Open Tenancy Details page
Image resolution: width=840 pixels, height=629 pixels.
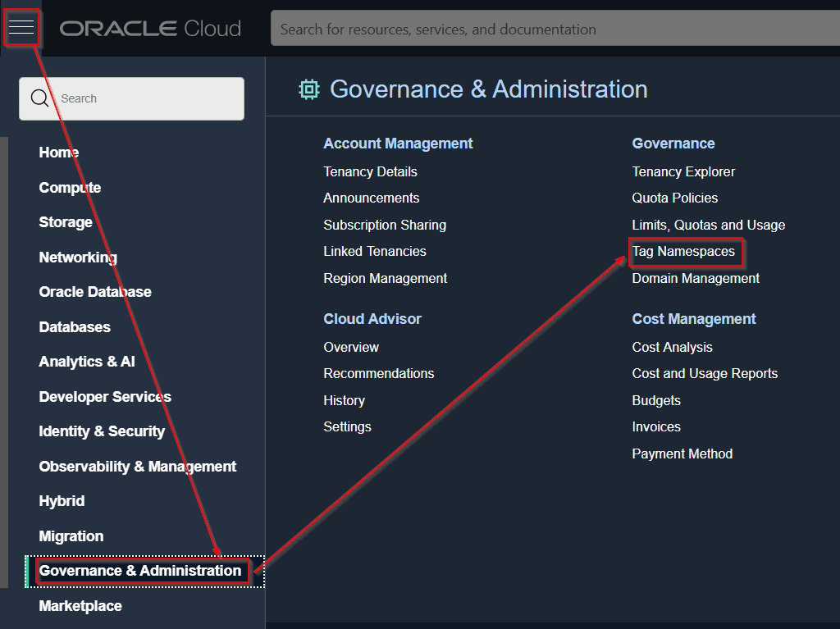pyautogui.click(x=370, y=171)
